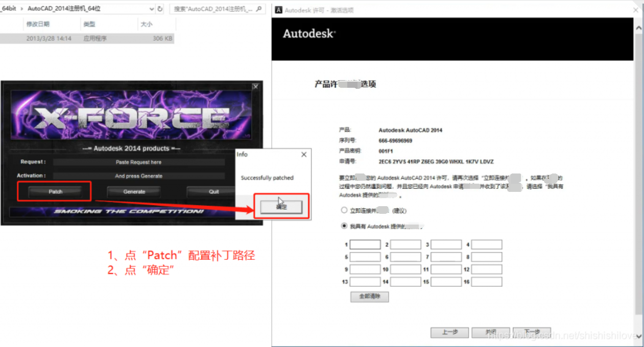Viewport: 644px width, 347px height.
Task: Click activation code field 10
Action: (406, 269)
